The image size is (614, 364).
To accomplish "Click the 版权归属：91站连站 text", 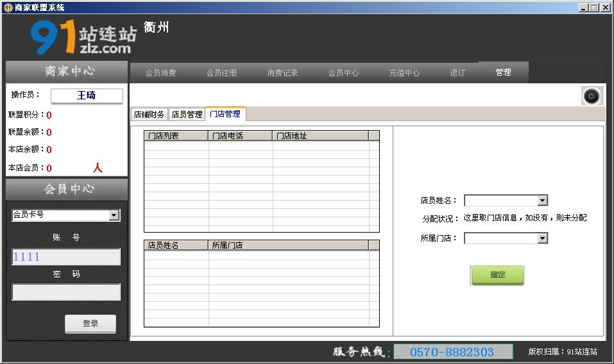I will point(563,352).
